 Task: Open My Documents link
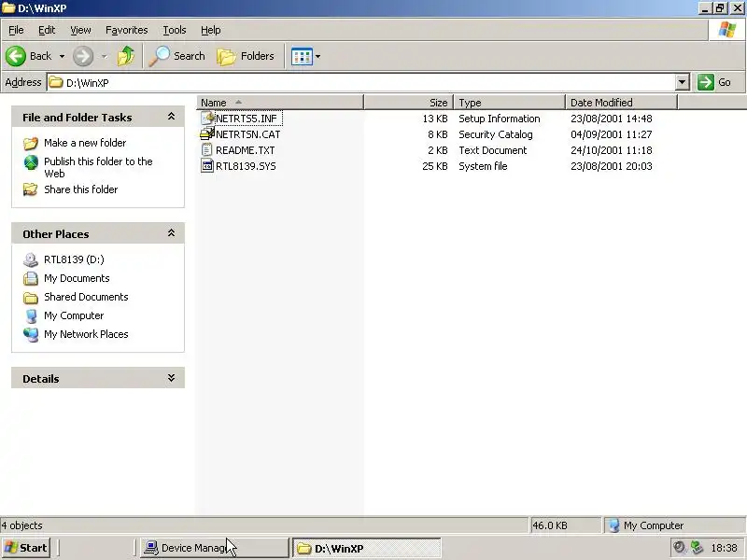click(77, 278)
